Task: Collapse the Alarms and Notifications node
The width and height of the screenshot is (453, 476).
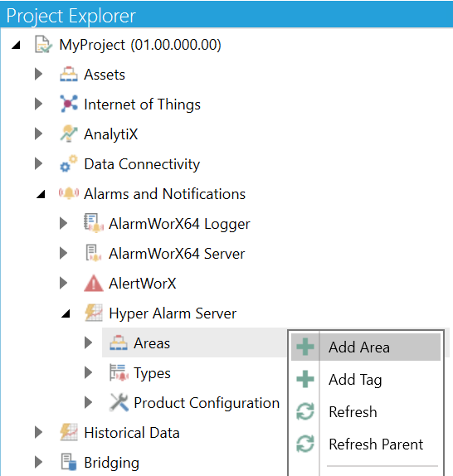Action: pyautogui.click(x=41, y=194)
